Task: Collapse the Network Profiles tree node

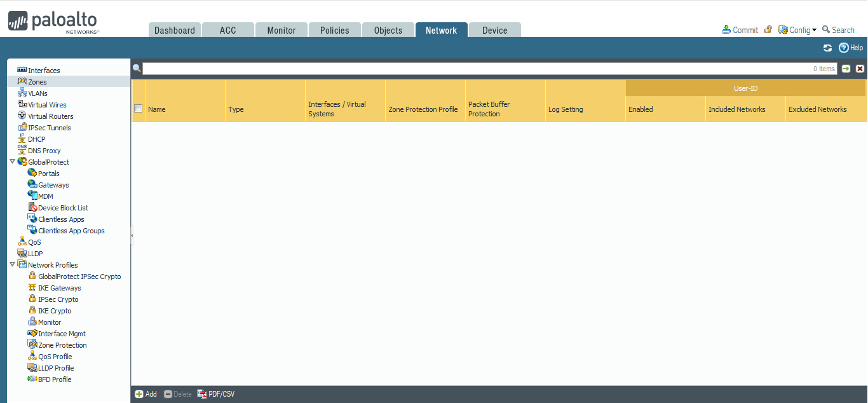Action: tap(12, 264)
